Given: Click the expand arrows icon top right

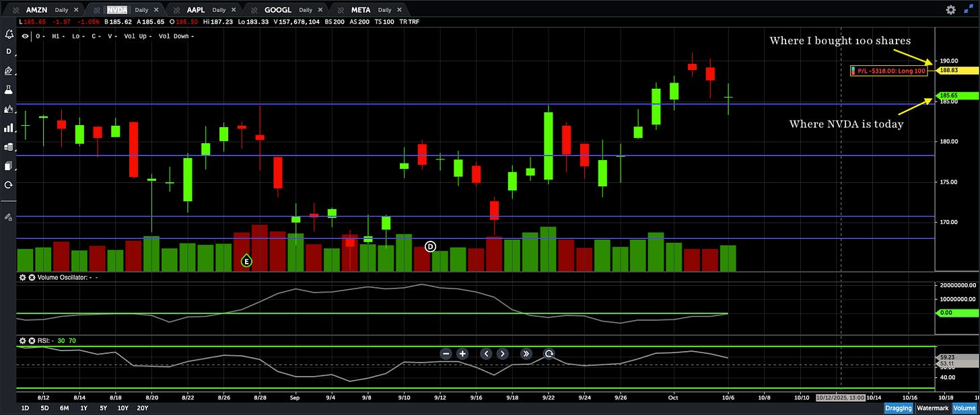Looking at the screenshot, I should [x=969, y=9].
